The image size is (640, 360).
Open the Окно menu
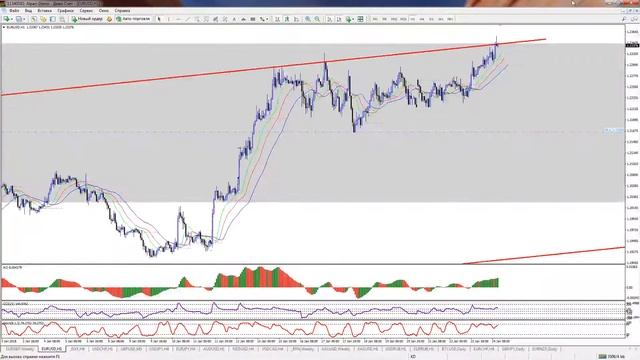[x=104, y=11]
